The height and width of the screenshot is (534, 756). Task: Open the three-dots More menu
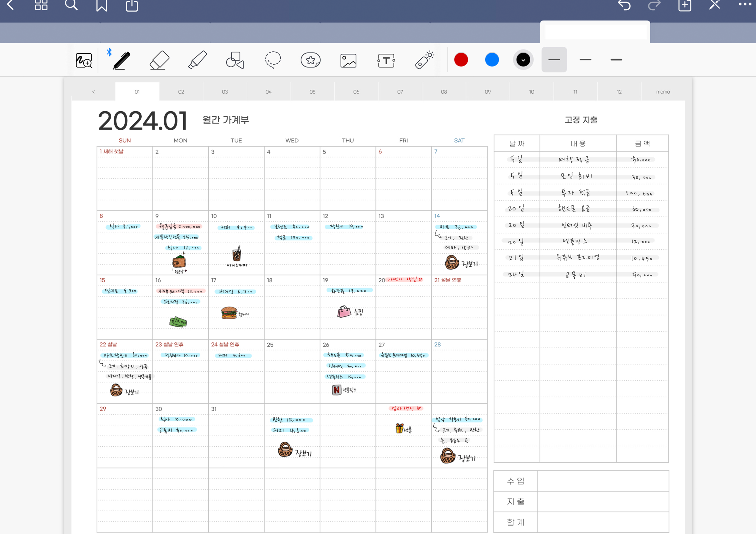point(745,5)
